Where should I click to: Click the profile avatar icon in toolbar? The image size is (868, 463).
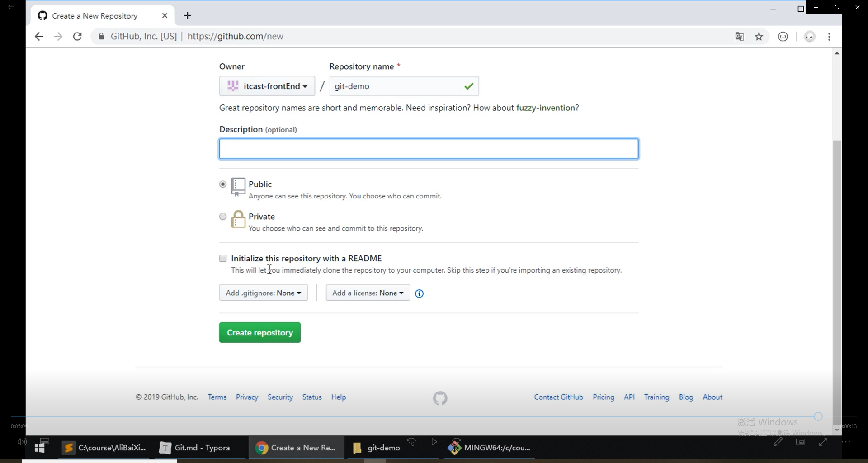click(x=810, y=37)
